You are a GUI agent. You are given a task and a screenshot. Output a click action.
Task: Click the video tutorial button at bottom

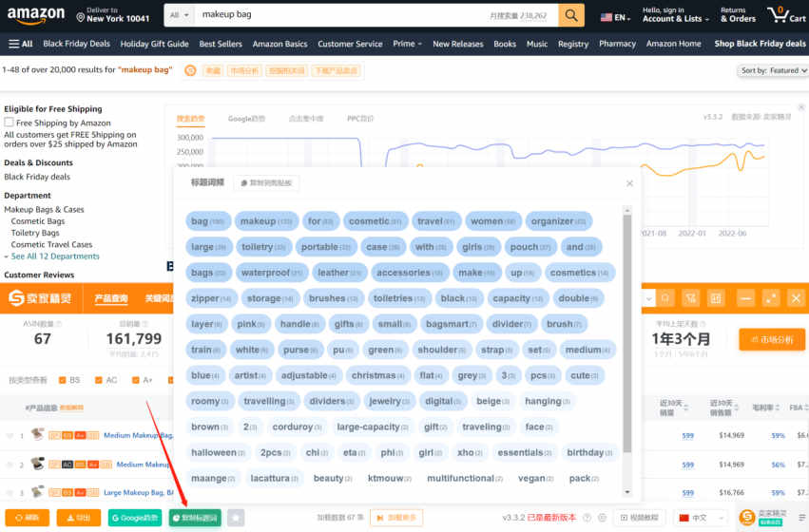(639, 518)
